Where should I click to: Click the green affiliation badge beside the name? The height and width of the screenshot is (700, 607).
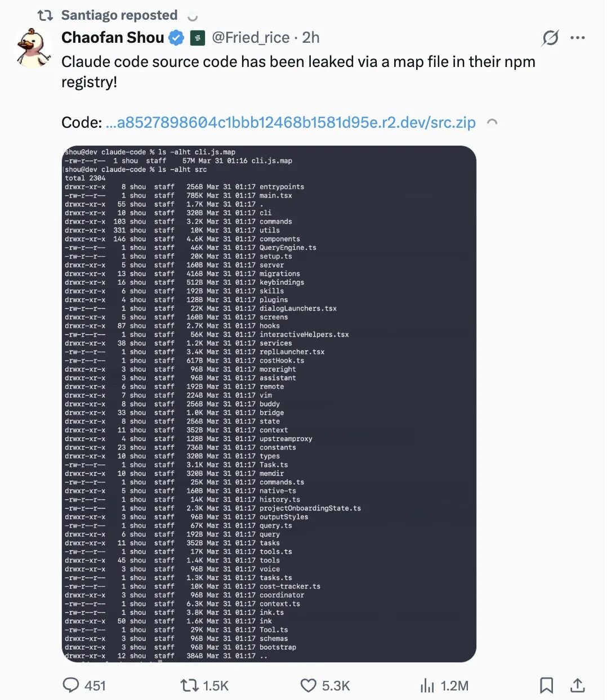pyautogui.click(x=197, y=38)
